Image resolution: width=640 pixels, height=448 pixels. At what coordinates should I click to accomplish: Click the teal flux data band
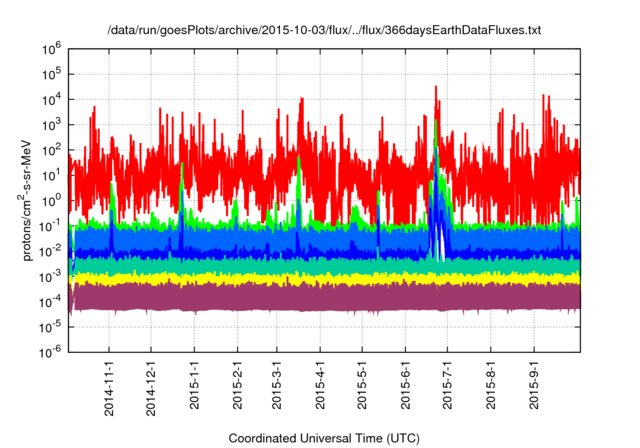pyautogui.click(x=324, y=266)
